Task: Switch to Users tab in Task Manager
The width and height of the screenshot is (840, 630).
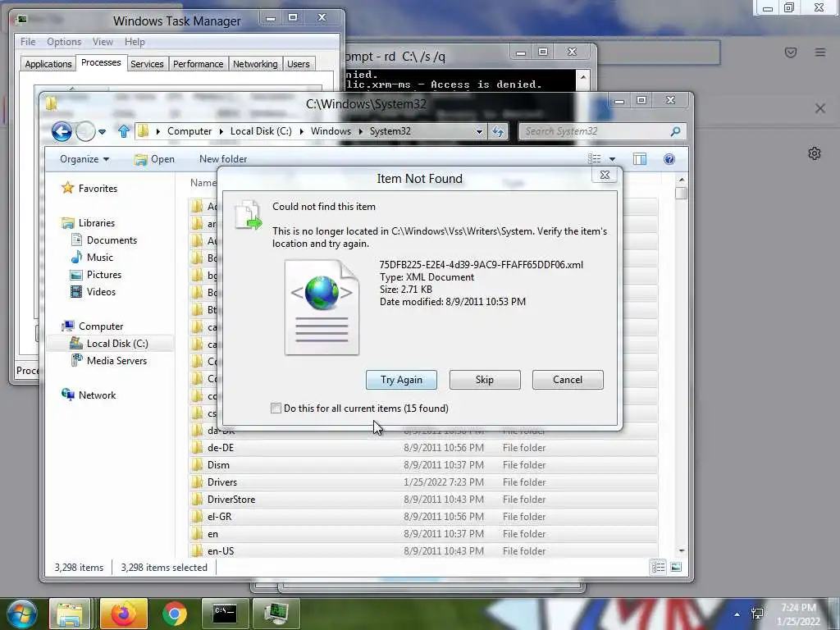Action: pos(298,64)
